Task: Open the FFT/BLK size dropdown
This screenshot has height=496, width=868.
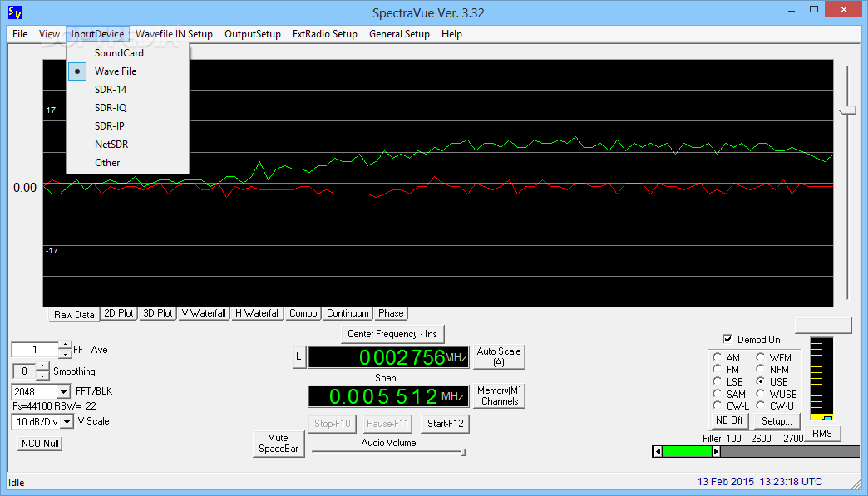Action: click(x=63, y=391)
